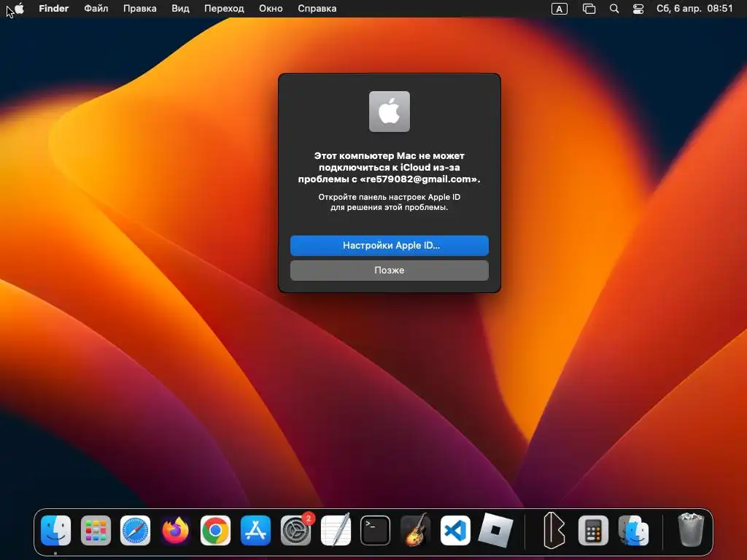This screenshot has width=747, height=560.
Task: Open Google Chrome in the Dock
Action: 215,531
